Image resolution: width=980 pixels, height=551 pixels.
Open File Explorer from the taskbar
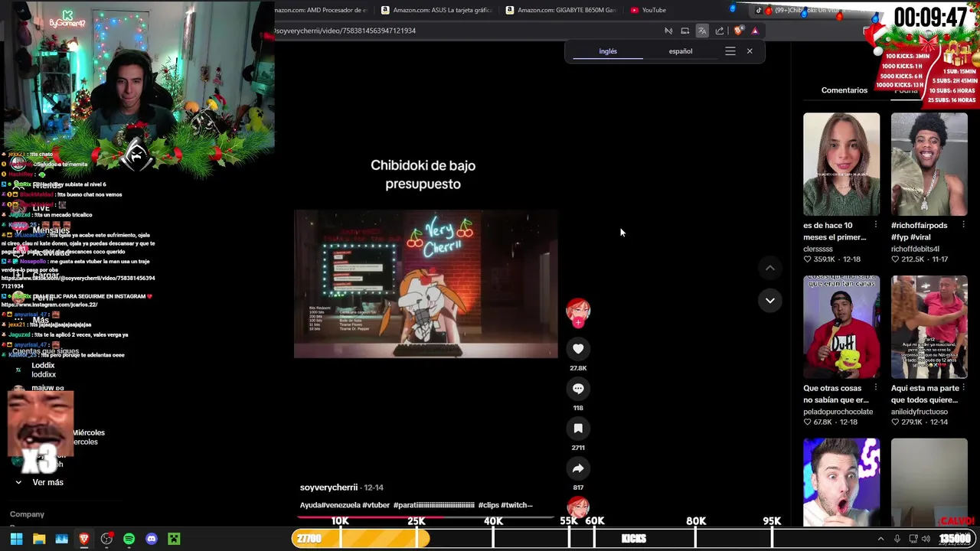39,539
